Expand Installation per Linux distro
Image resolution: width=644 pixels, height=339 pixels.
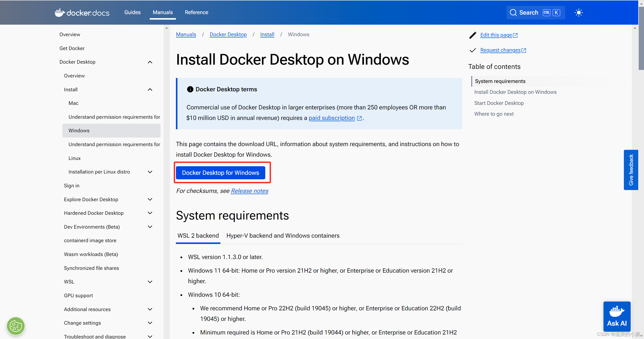pos(150,172)
